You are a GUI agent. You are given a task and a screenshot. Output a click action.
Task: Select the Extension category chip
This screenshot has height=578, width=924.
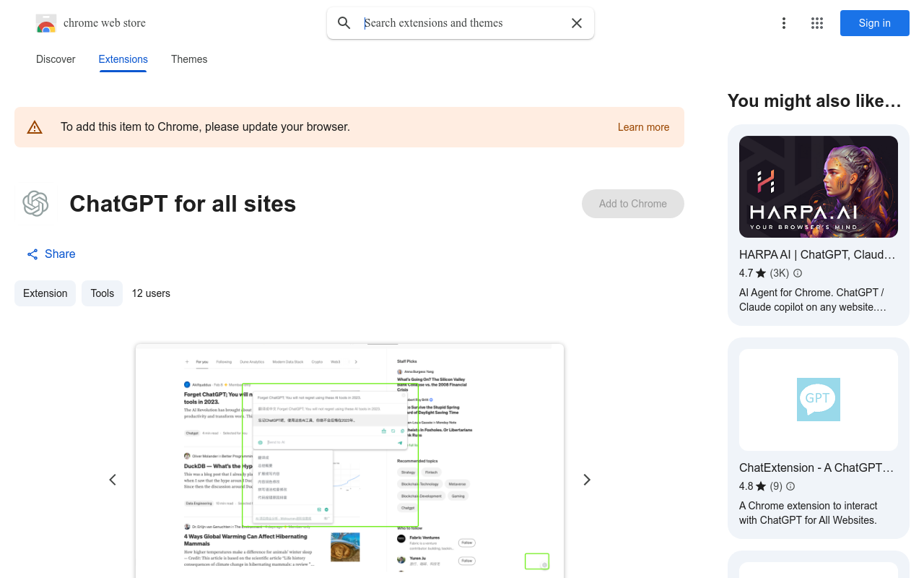[x=45, y=293]
